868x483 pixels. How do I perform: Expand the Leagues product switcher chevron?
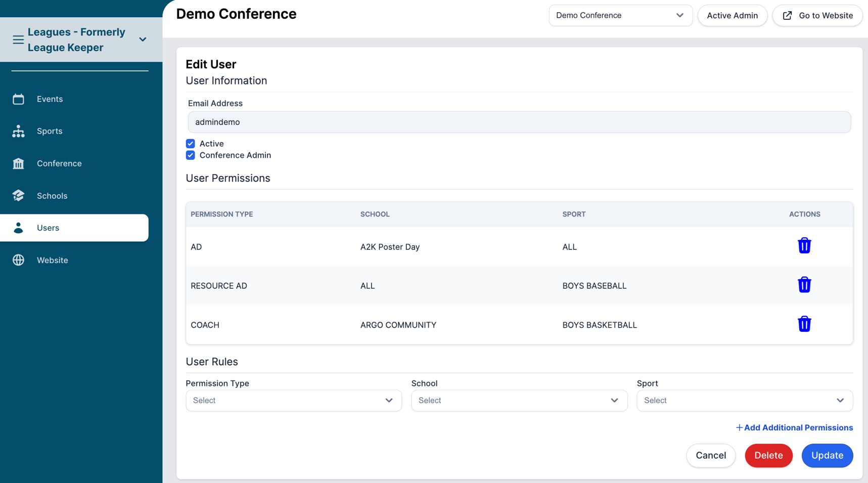(x=143, y=39)
